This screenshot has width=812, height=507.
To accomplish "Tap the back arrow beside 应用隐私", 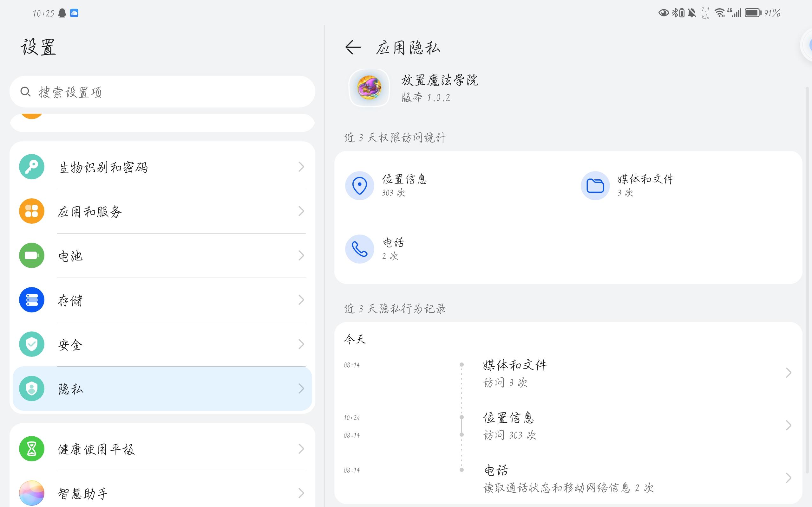I will [353, 47].
